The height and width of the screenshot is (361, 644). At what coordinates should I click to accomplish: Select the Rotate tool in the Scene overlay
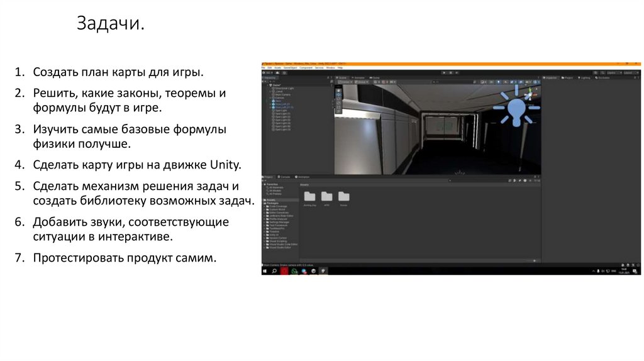(x=339, y=99)
